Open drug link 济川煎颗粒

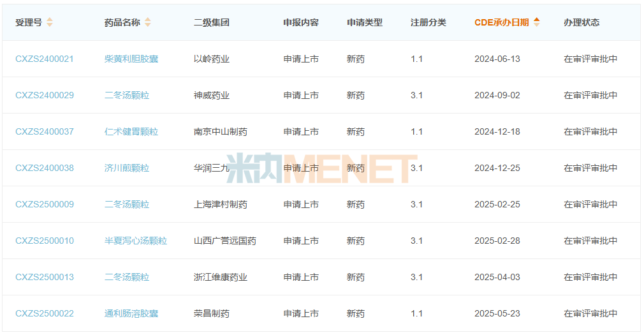click(x=126, y=168)
